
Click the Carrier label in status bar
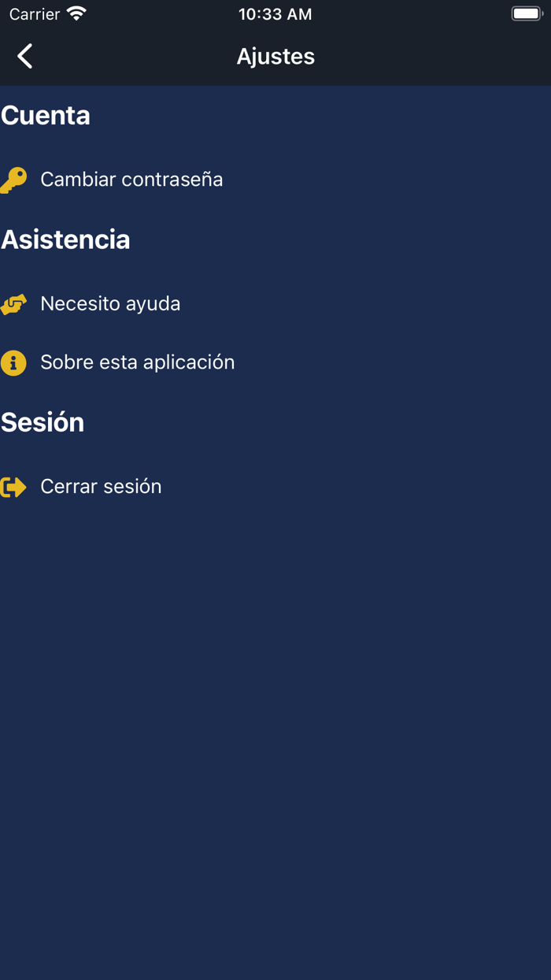point(35,14)
